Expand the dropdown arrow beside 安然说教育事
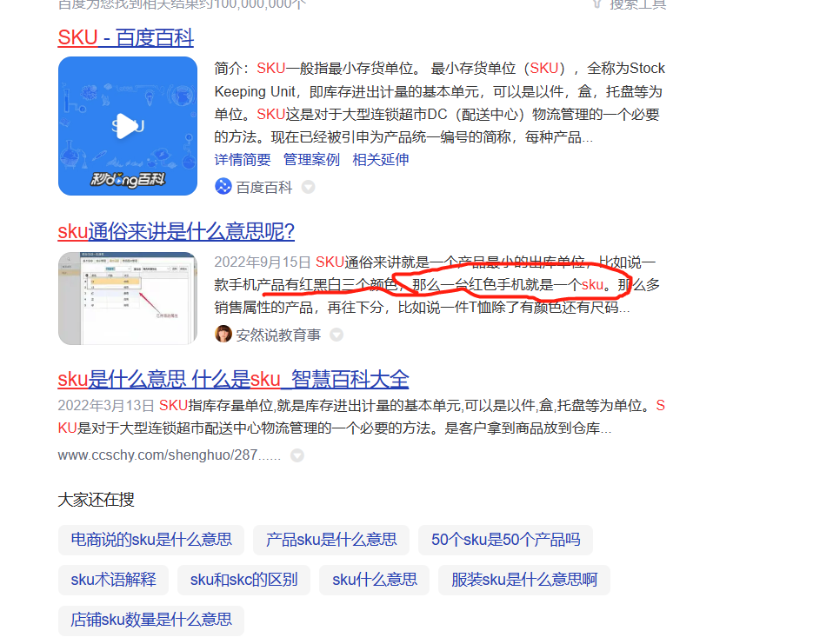 pos(337,335)
